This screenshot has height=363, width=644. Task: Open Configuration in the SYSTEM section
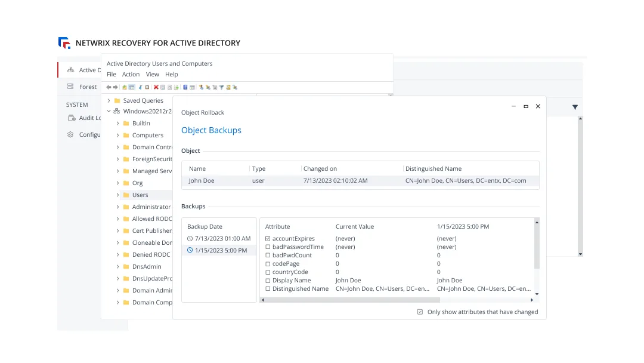(x=84, y=134)
